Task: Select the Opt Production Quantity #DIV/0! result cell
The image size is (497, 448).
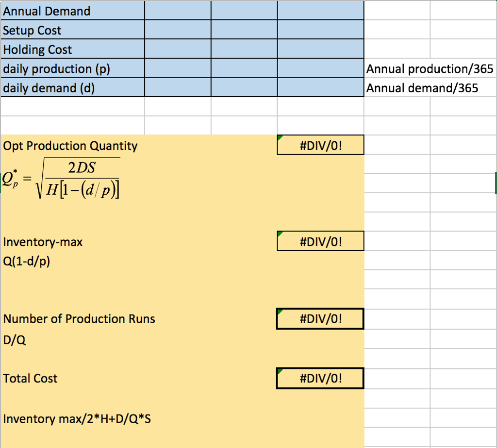Action: [320, 146]
